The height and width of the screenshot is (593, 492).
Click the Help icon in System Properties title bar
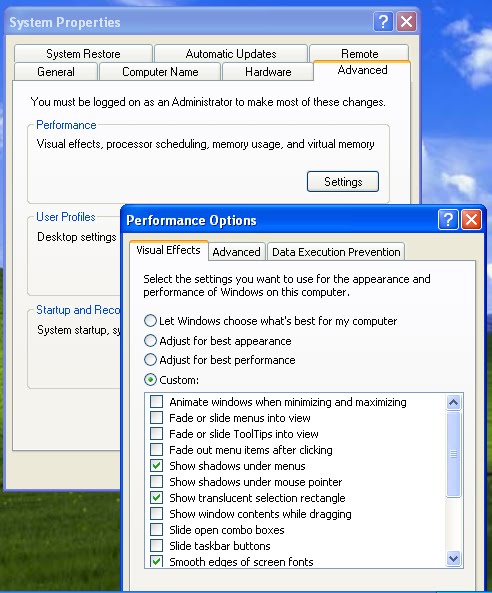pyautogui.click(x=383, y=22)
